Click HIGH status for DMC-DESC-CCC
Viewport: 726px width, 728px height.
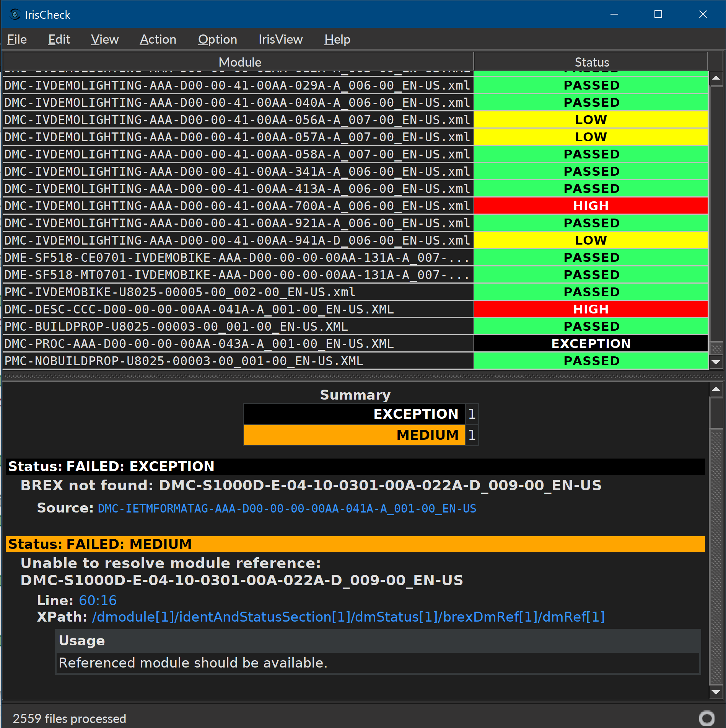pyautogui.click(x=591, y=309)
